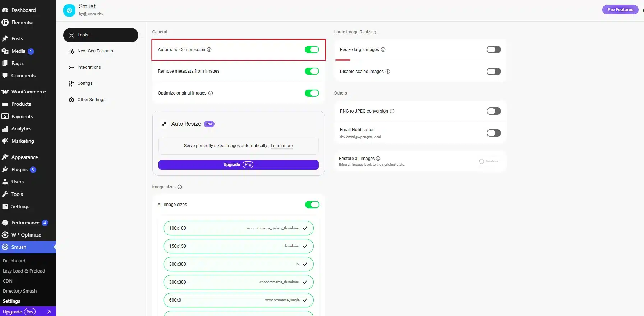Open Directory Smush submenu item
Viewport: 644px width, 316px height.
pyautogui.click(x=20, y=291)
